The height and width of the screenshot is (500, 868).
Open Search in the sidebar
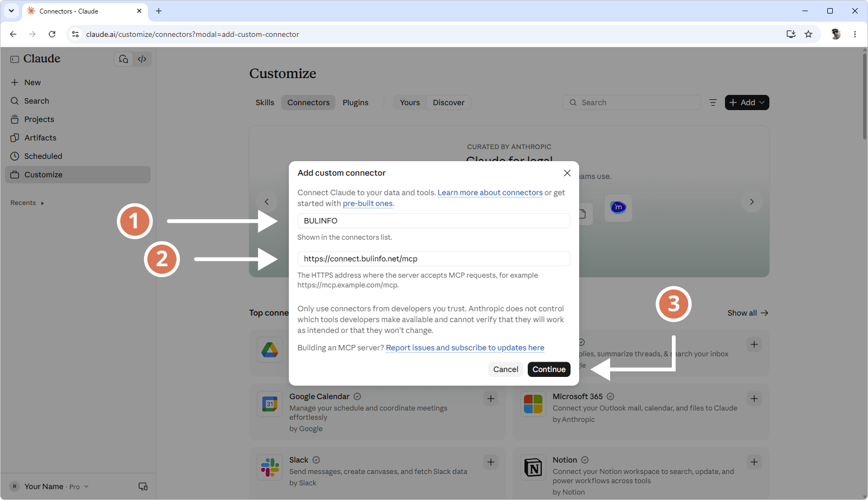[78, 101]
